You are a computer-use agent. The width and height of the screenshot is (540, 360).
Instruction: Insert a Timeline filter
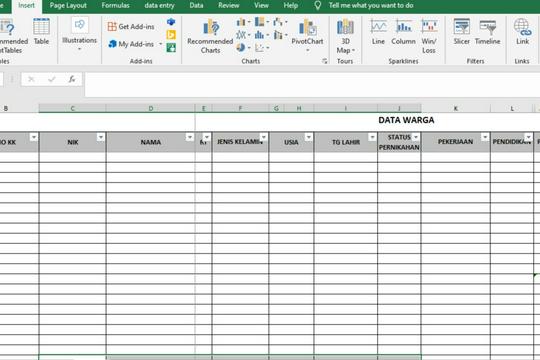point(487,32)
